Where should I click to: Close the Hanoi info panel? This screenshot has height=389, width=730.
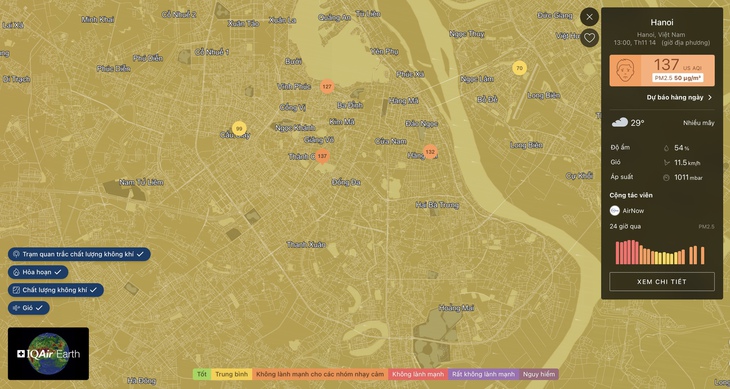589,17
